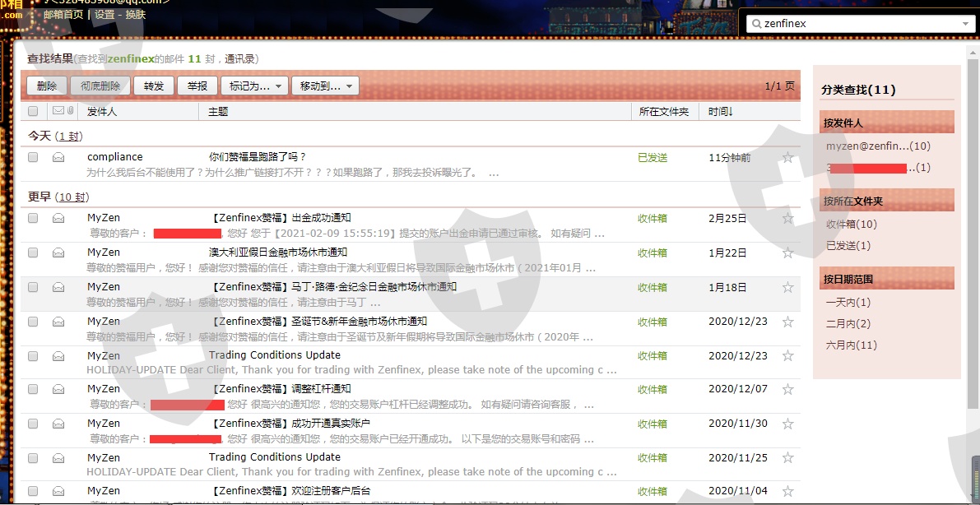Star the 出金成功通知 email

coord(787,218)
